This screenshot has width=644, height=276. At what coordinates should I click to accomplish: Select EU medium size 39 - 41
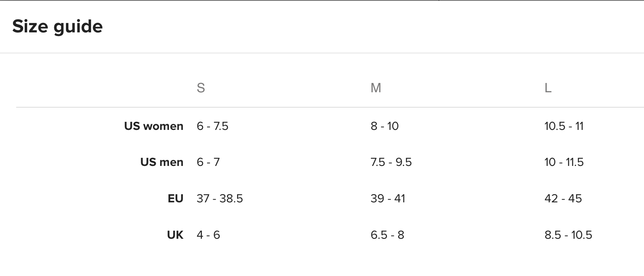388,199
